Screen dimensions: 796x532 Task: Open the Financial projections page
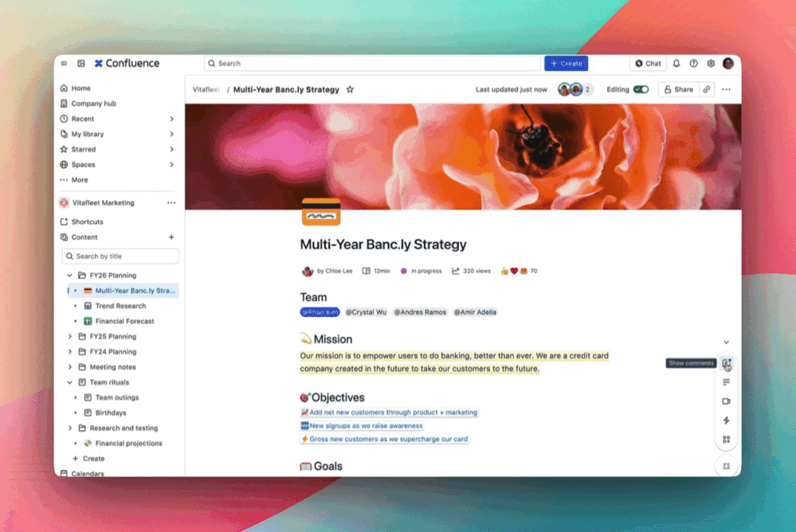128,443
